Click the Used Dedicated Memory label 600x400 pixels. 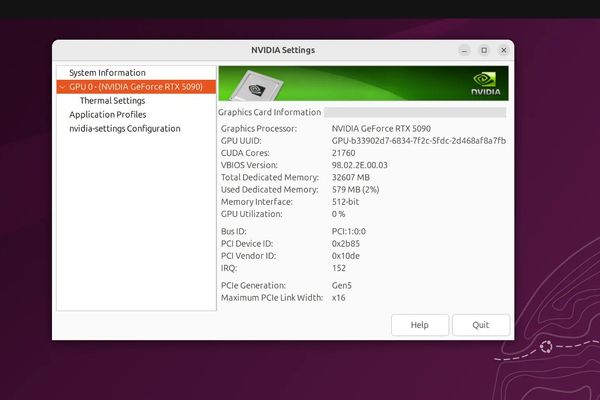click(269, 190)
